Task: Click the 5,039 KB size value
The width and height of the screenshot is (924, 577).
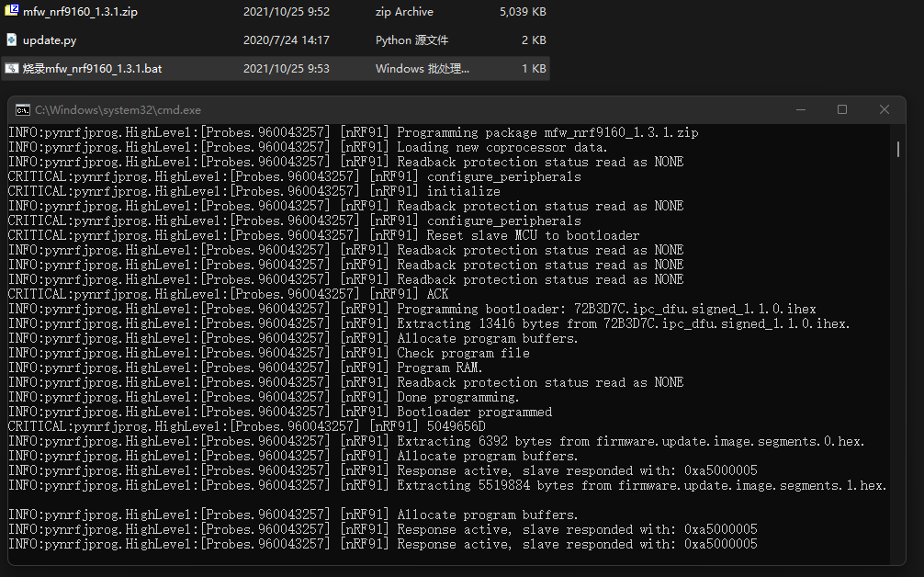Action: click(x=523, y=12)
